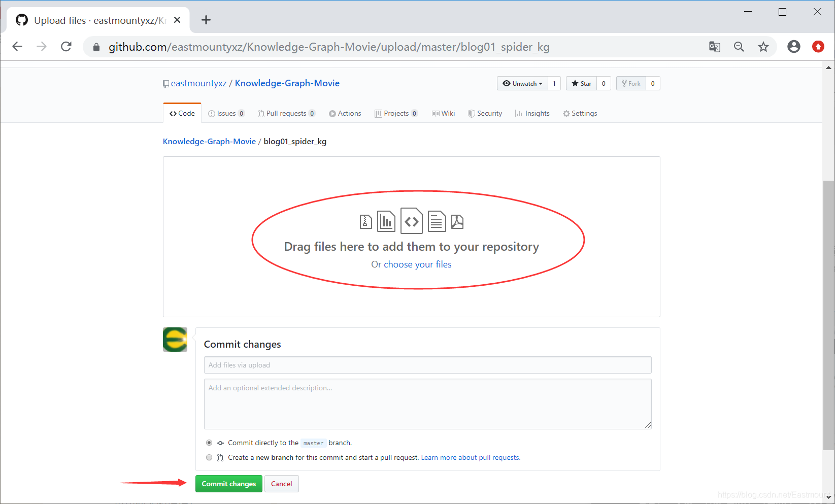This screenshot has height=504, width=835.
Task: Click the watchers count 1
Action: click(x=554, y=83)
